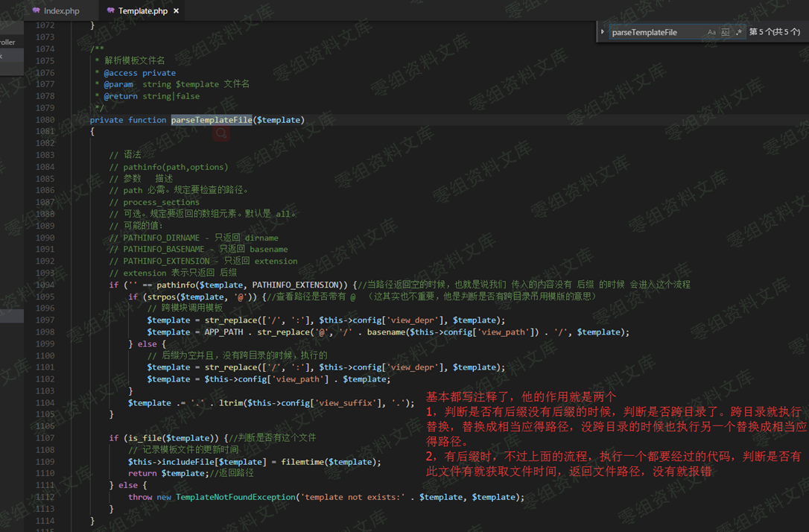Click the PHP icon on Template.php tab

[x=110, y=10]
